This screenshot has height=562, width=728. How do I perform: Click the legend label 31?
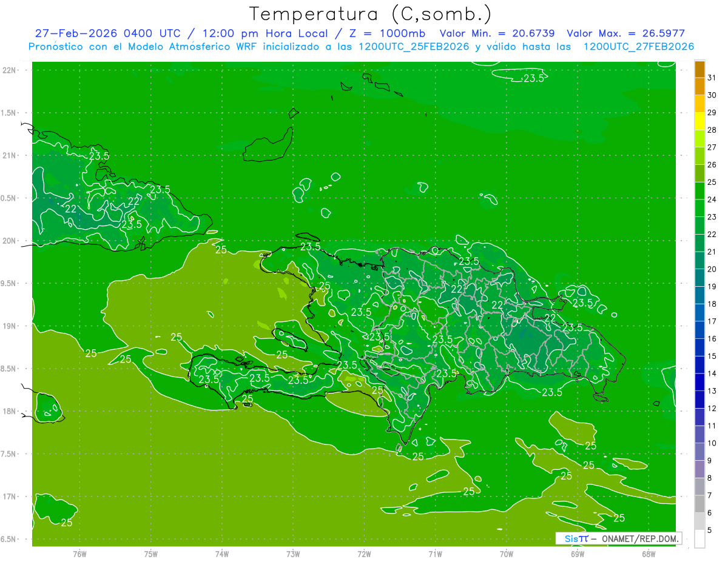[712, 78]
